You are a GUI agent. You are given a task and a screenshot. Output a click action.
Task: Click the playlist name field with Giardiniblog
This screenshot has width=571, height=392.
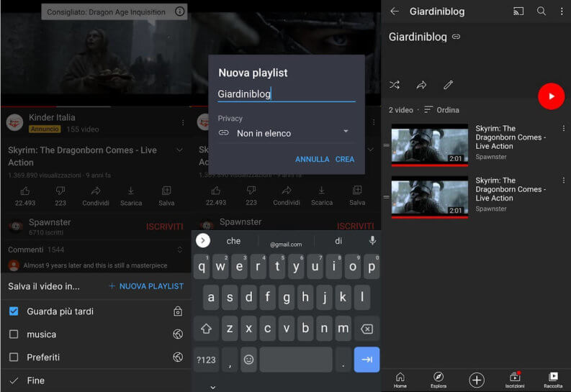coord(287,94)
